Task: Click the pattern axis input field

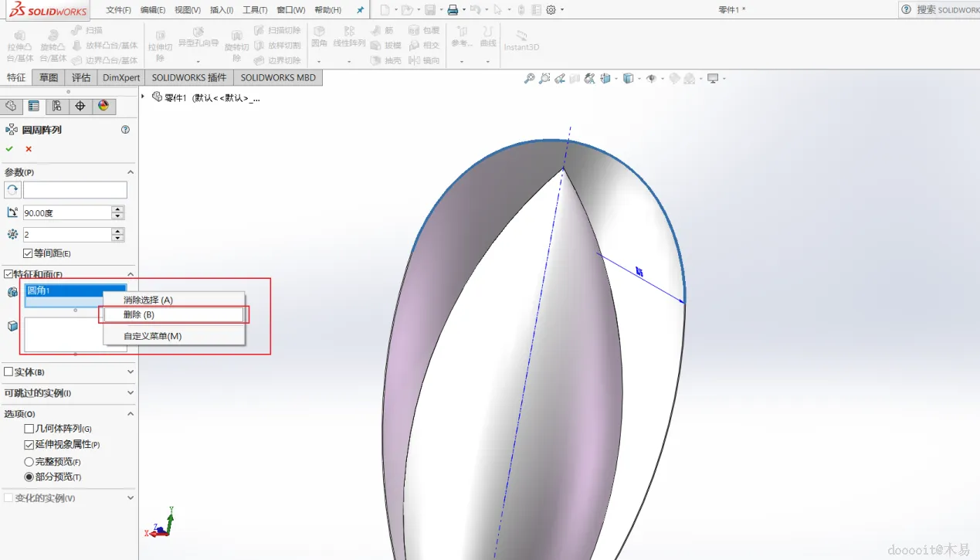Action: [x=75, y=190]
